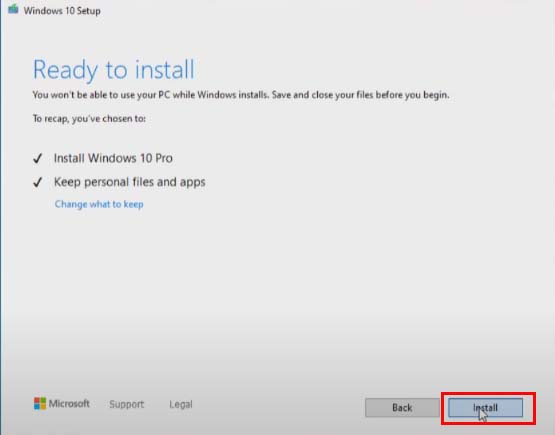Select the 'Keep personal files and apps' text
Viewport: 555px width, 435px height.
[x=130, y=182]
